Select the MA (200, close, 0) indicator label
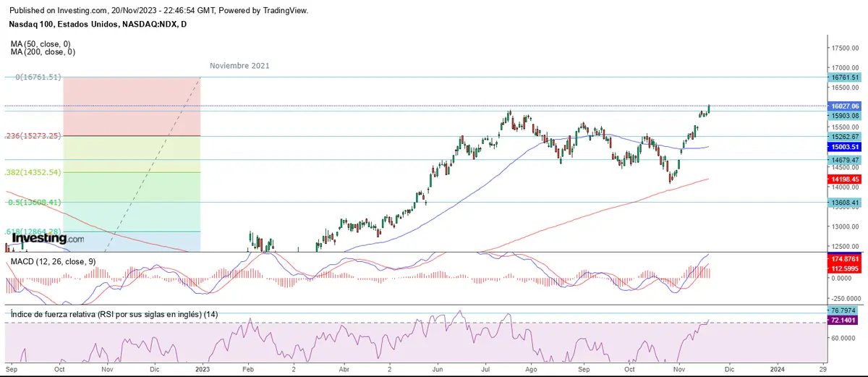Screen dimensions: 868x377 pos(43,52)
